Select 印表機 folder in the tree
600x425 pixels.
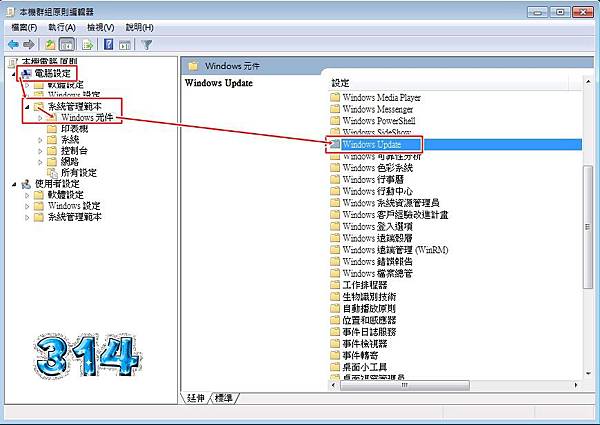pyautogui.click(x=74, y=129)
